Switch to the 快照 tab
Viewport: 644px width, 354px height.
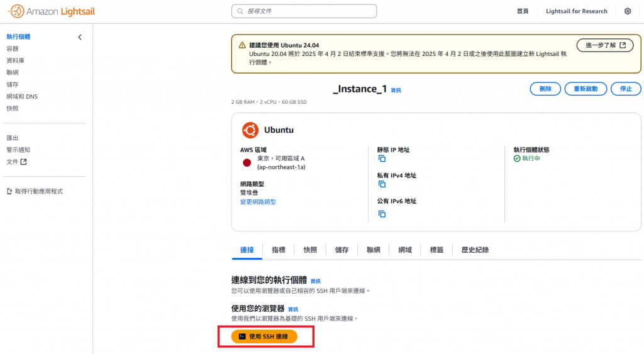(310, 250)
